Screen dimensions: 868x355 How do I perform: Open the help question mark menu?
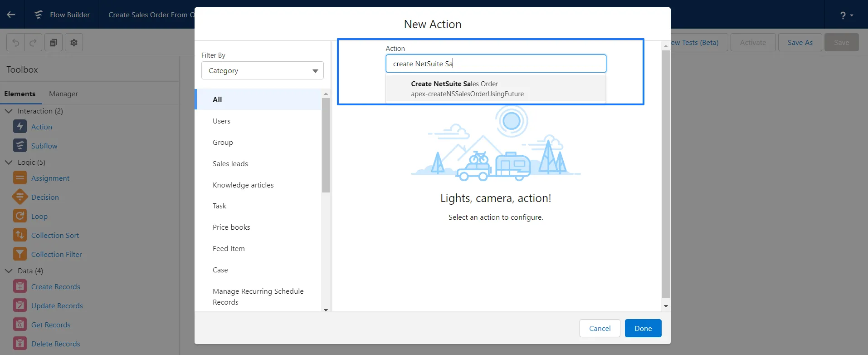click(846, 15)
